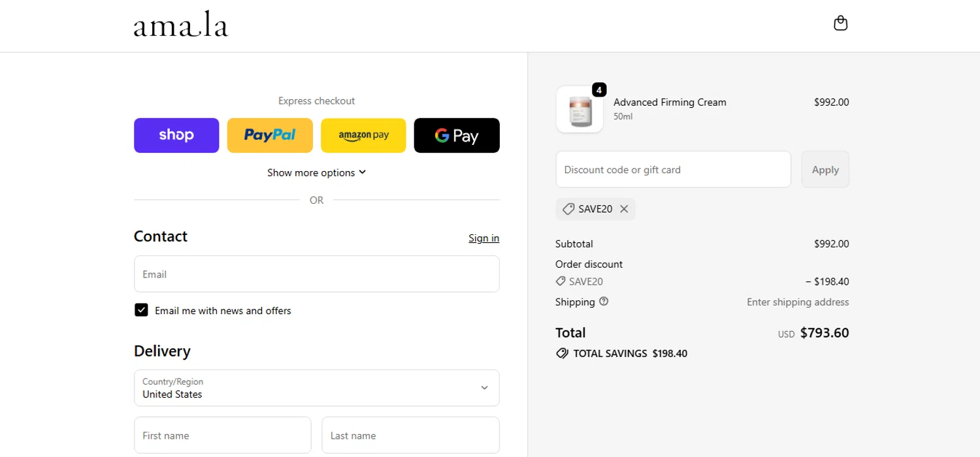980x457 pixels.
Task: Click the First name field
Action: coord(223,435)
